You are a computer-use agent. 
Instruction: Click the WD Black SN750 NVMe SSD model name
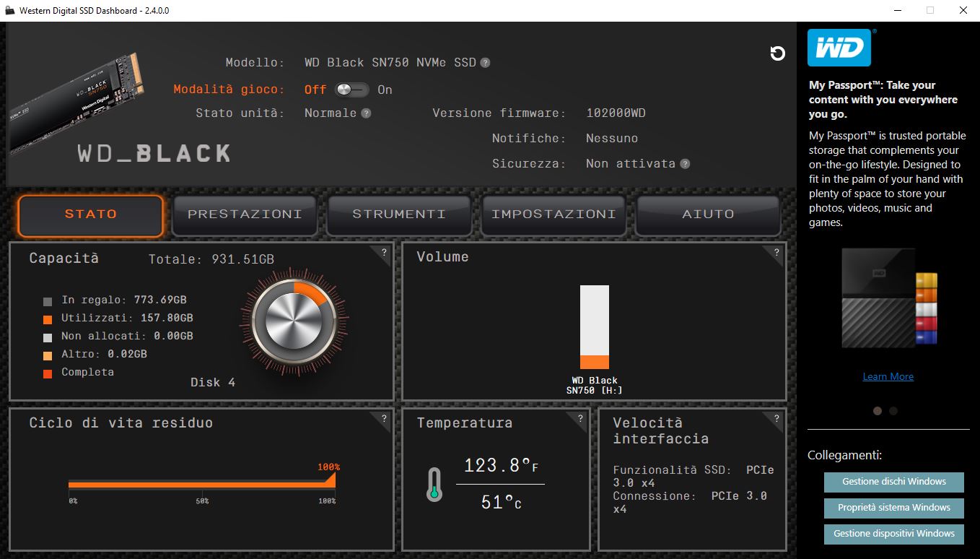click(x=390, y=63)
